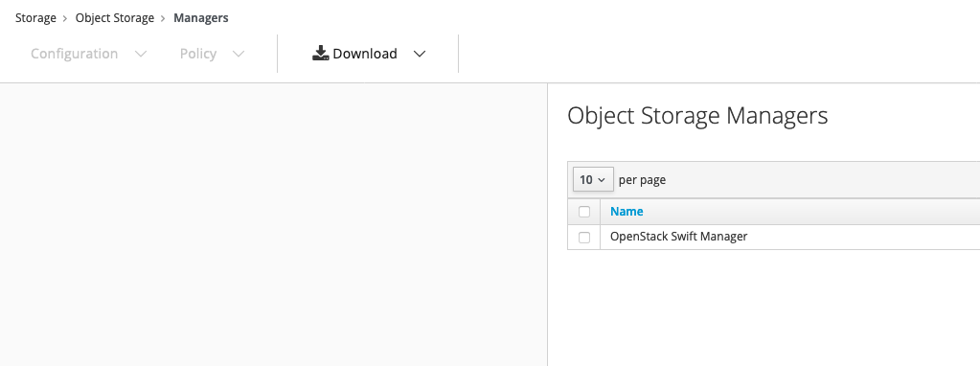The image size is (980, 366).
Task: Go to Object Storage breadcrumb
Action: [115, 18]
